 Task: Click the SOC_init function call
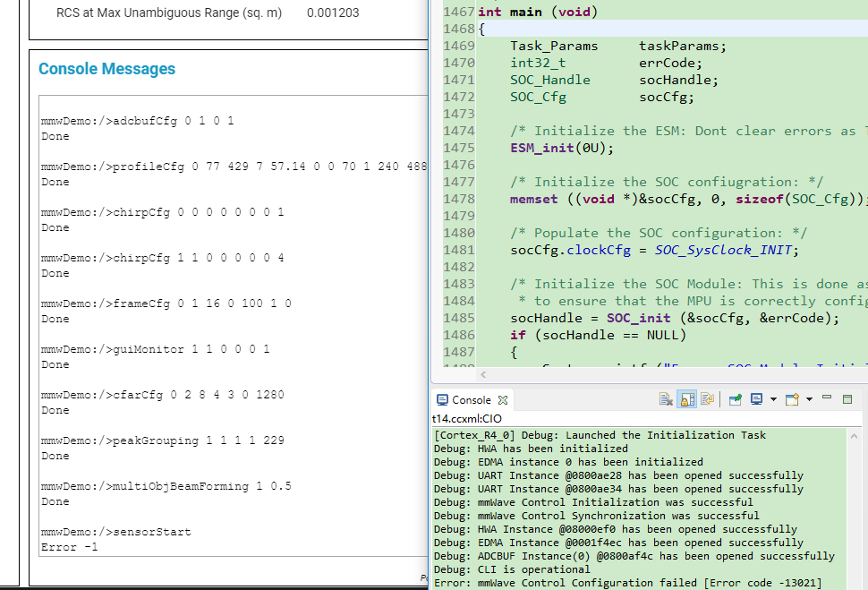[x=638, y=318]
